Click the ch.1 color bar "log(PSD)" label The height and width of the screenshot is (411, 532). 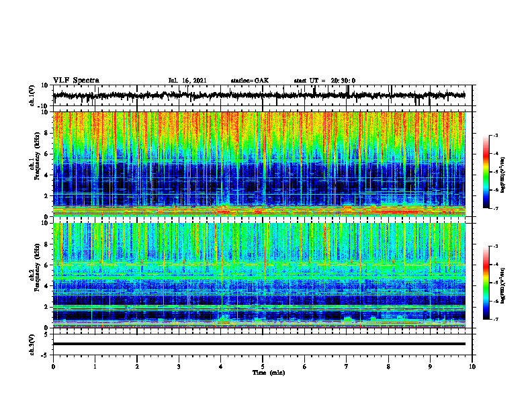click(x=502, y=175)
